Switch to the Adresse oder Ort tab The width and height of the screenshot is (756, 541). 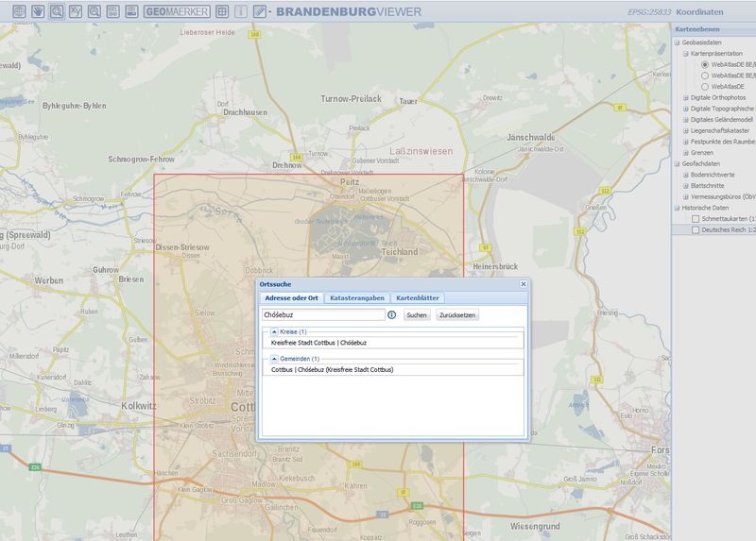tap(291, 297)
